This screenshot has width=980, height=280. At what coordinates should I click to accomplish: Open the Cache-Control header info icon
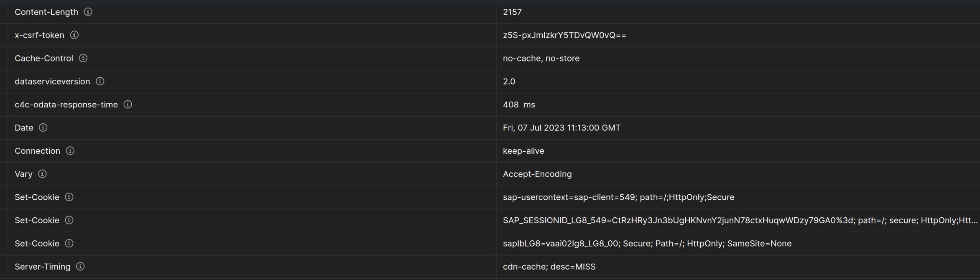[83, 58]
